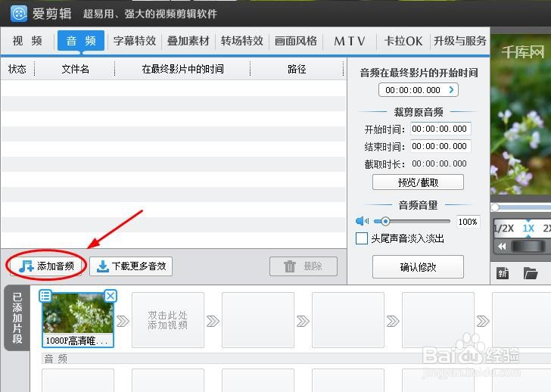Image resolution: width=551 pixels, height=392 pixels.
Task: Click the 确认修改 button
Action: [418, 267]
